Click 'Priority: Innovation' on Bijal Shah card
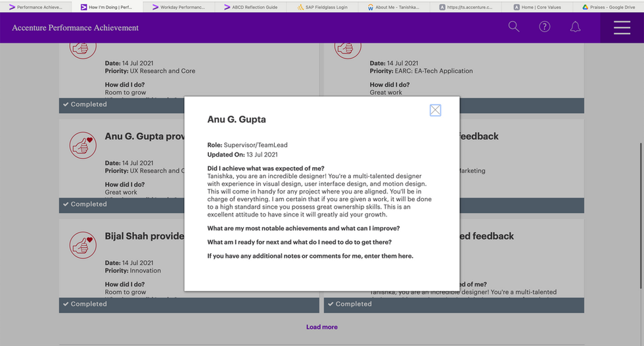 point(133,271)
